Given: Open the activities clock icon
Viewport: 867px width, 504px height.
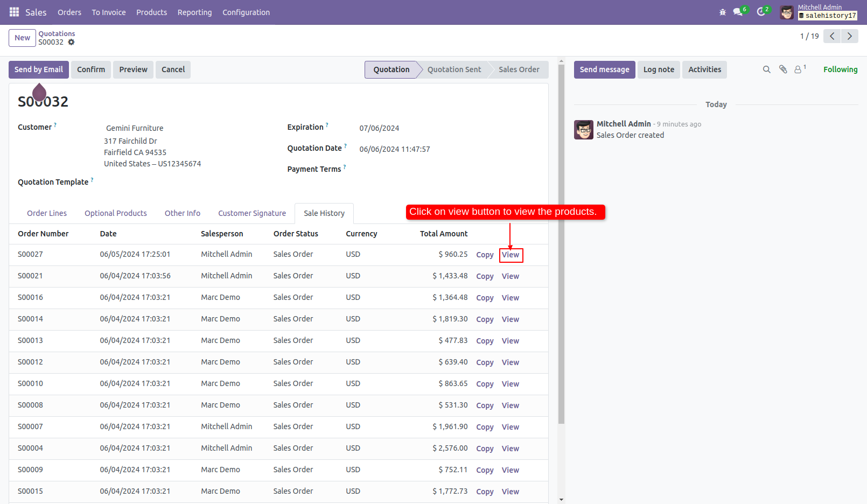Looking at the screenshot, I should coord(761,12).
